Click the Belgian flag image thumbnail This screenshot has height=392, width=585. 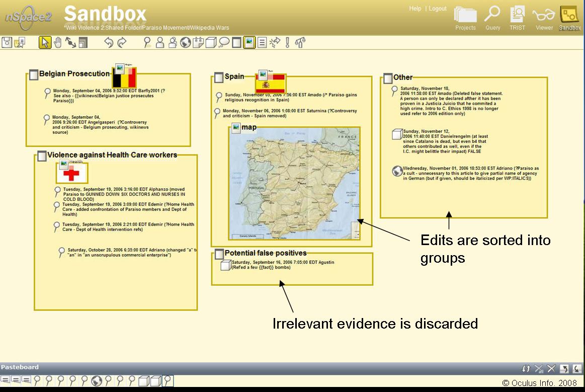point(124,76)
